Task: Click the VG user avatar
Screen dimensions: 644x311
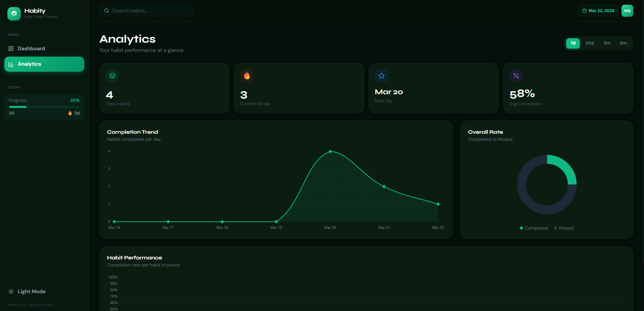Action: tap(627, 11)
